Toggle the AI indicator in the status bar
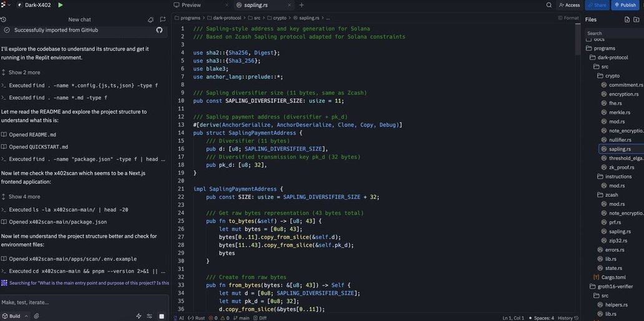Image resolution: width=644 pixels, height=321 pixels. [x=178, y=318]
